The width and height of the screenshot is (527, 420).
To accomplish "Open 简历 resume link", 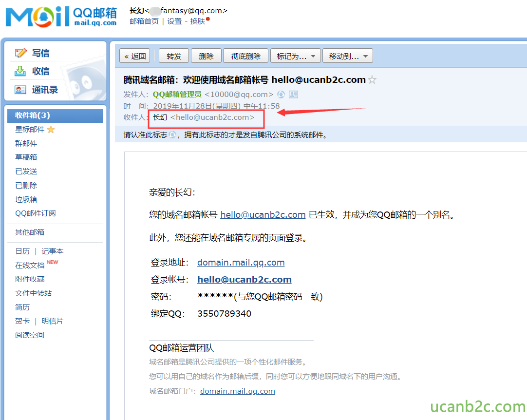I will click(22, 307).
